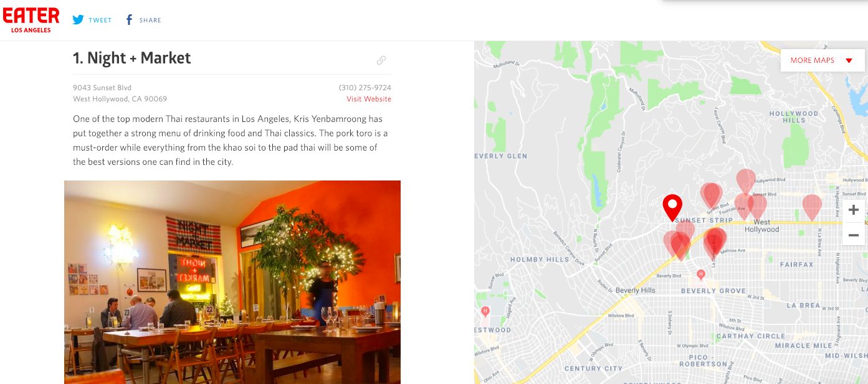Zoom out the map with minus button
This screenshot has width=868, height=384.
tap(854, 235)
